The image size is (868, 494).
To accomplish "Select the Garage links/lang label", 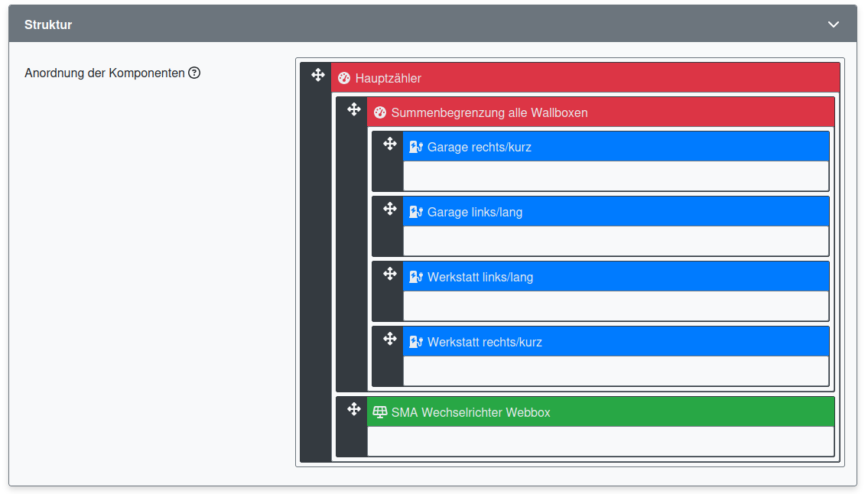I will (475, 212).
